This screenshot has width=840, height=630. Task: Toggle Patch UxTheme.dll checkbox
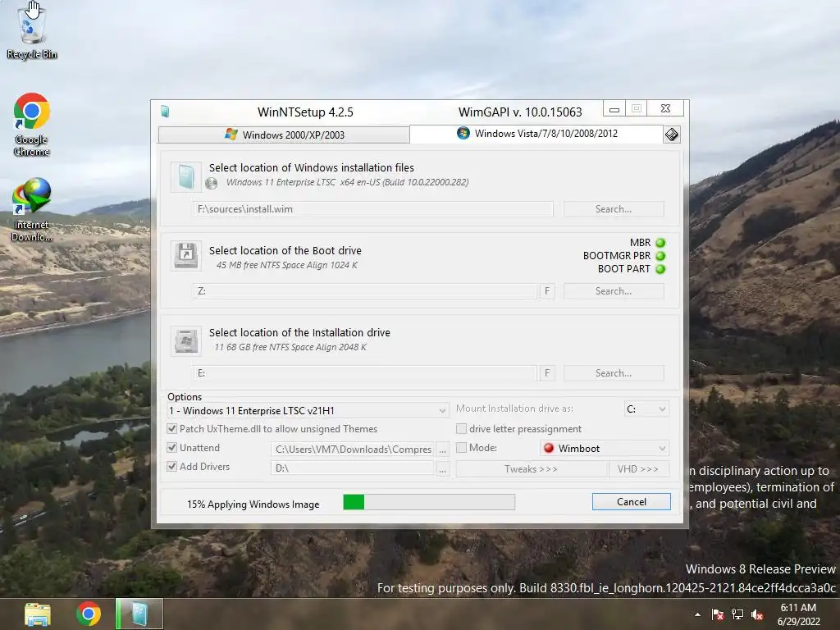point(172,428)
